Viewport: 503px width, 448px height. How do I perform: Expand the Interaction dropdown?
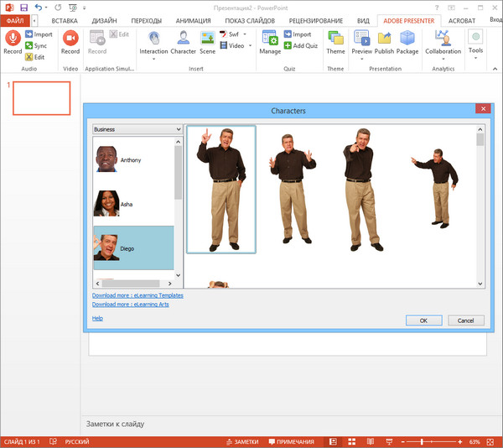click(154, 59)
